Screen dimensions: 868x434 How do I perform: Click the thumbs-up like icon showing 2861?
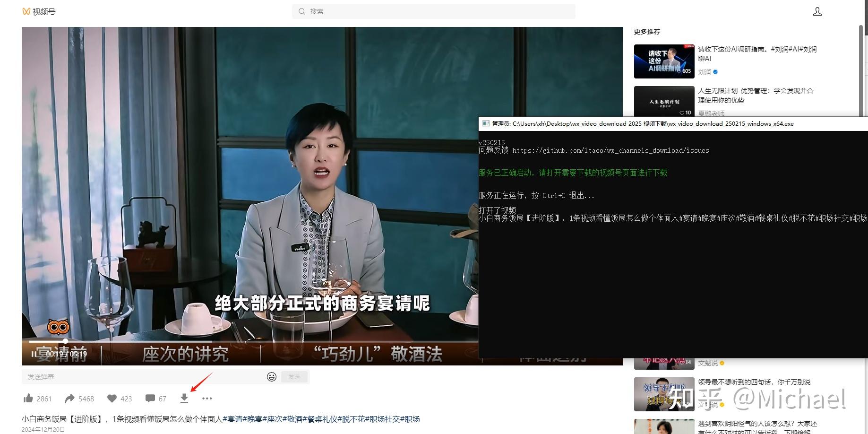(x=29, y=399)
